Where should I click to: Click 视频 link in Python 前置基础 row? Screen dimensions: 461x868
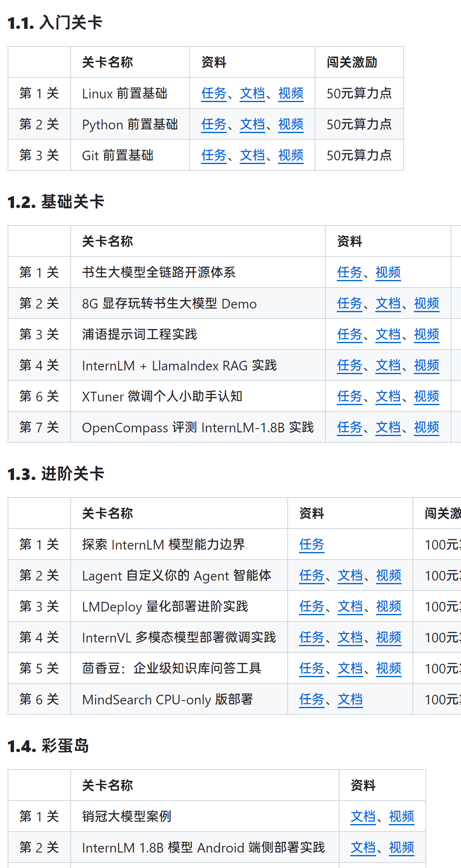coord(291,124)
